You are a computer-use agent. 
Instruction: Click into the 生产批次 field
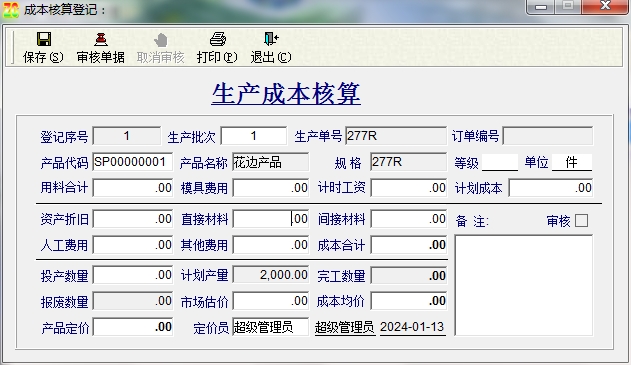pyautogui.click(x=254, y=136)
